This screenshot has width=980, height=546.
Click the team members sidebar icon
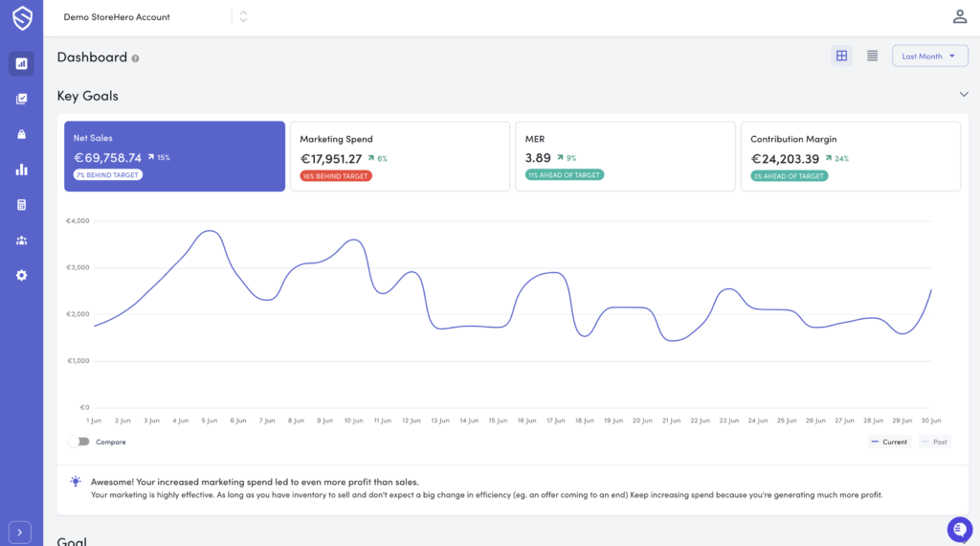pyautogui.click(x=21, y=240)
